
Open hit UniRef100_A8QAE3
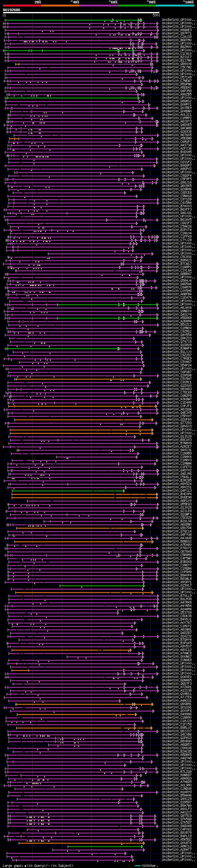(x=177, y=30)
